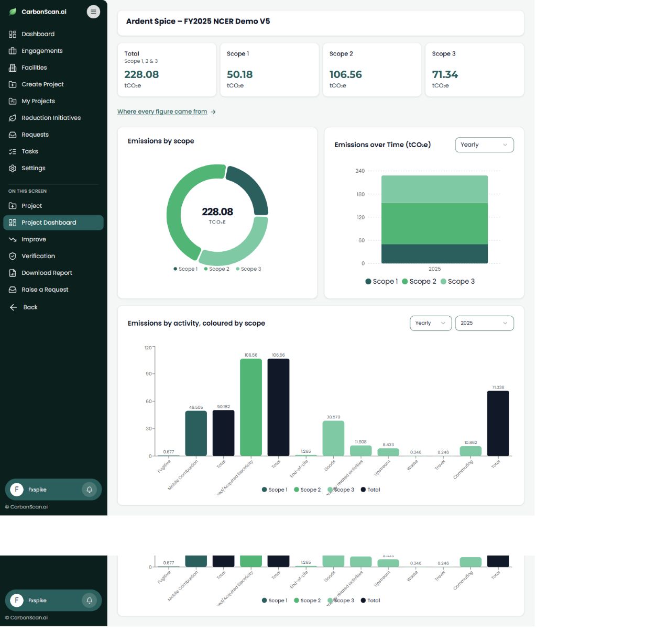The width and height of the screenshot is (668, 644).
Task: Click the Scope 1 Total bar valued 50.182
Action: pos(224,433)
